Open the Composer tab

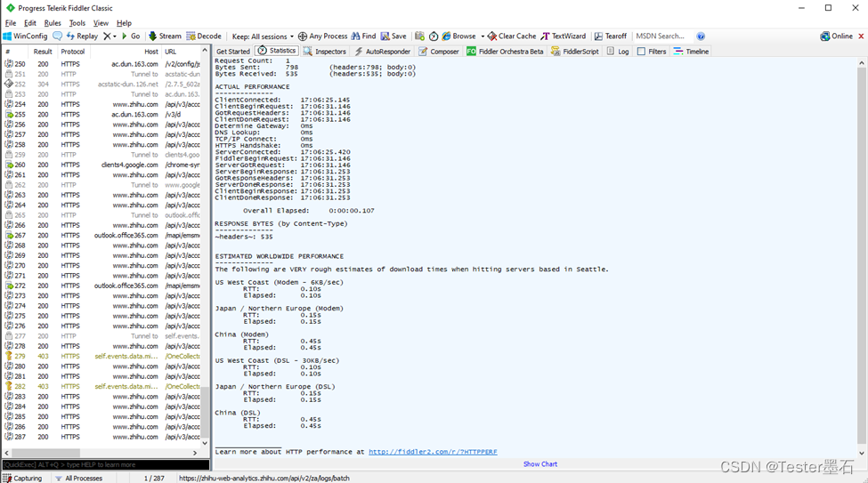coord(439,52)
